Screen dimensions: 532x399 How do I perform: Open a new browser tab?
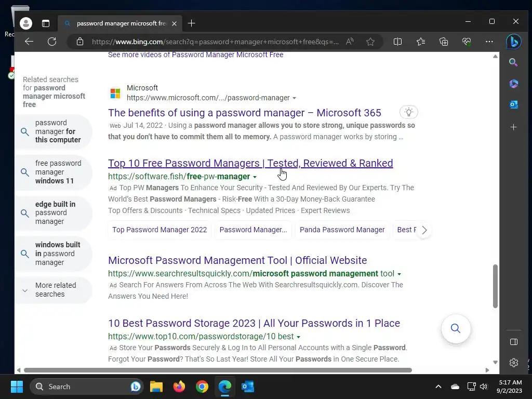point(191,23)
